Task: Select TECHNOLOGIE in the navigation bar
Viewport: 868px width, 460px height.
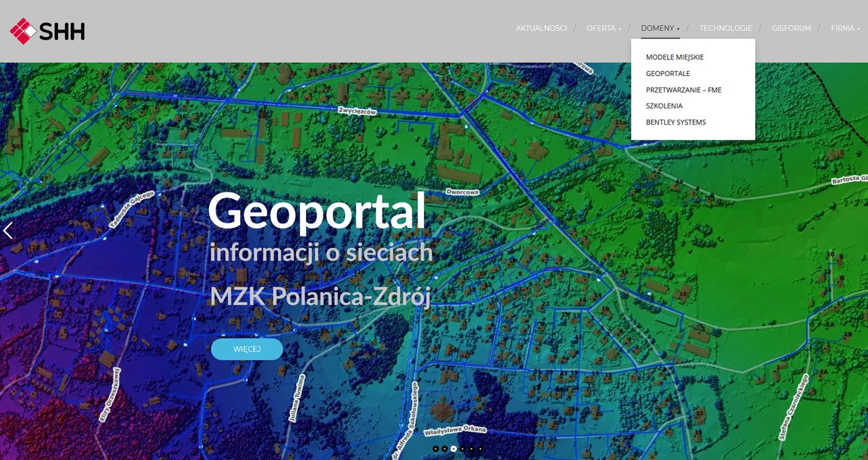Action: click(726, 27)
